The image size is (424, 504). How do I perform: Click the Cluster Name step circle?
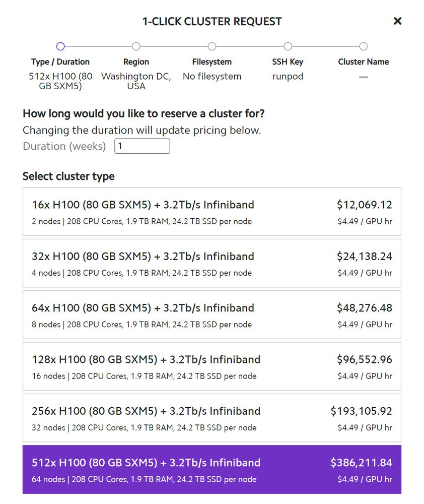click(x=363, y=46)
